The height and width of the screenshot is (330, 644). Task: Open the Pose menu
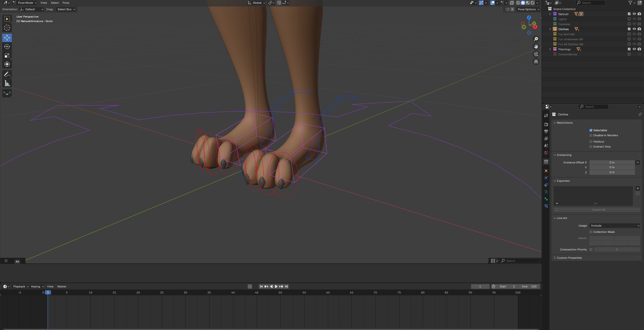point(66,3)
